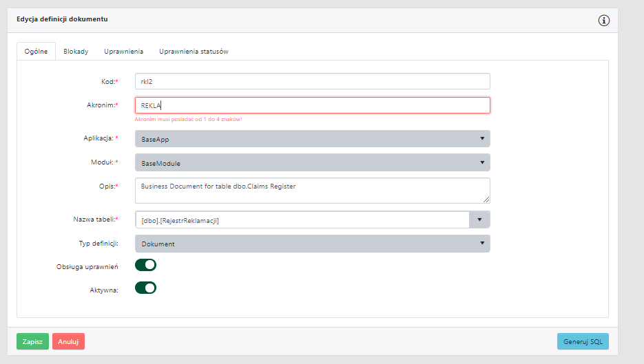644x364 pixels.
Task: Click the Kod input field
Action: click(x=312, y=81)
